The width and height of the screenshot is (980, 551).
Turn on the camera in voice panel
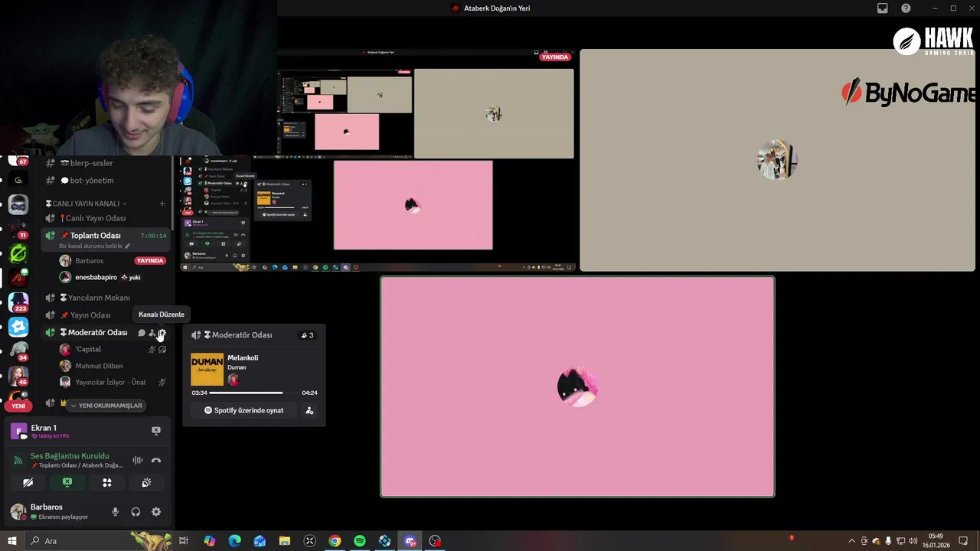[x=28, y=482]
